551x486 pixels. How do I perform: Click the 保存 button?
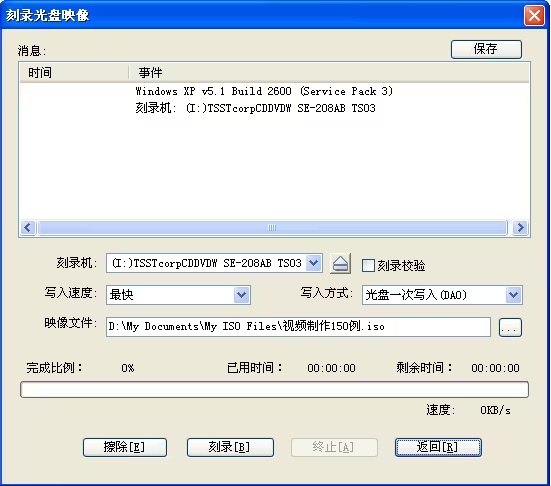click(486, 49)
